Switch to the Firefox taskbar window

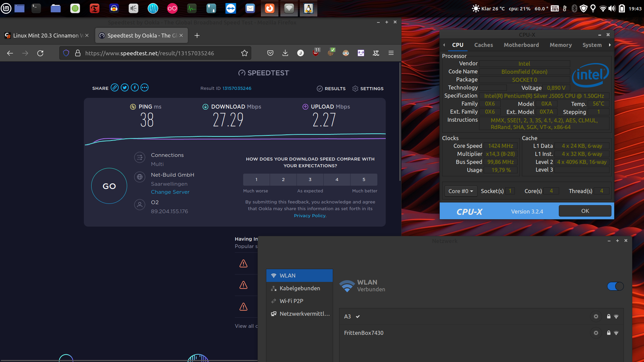(270, 8)
